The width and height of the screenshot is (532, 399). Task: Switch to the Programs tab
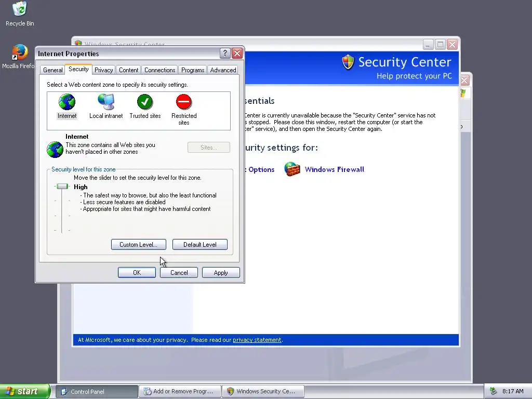click(193, 70)
